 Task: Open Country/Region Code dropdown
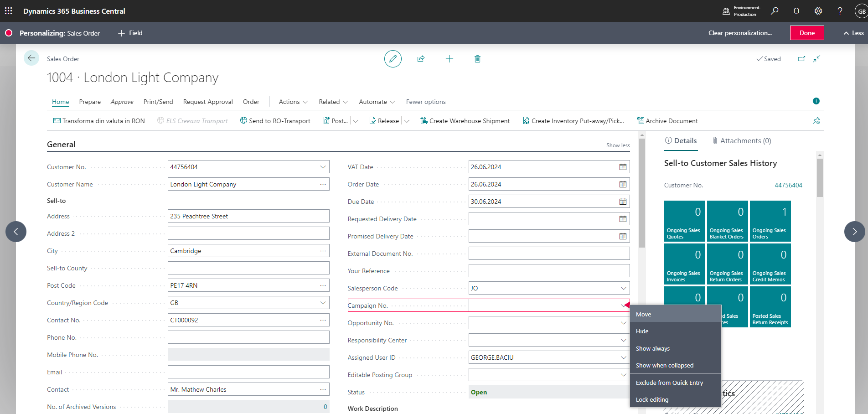[x=323, y=303]
